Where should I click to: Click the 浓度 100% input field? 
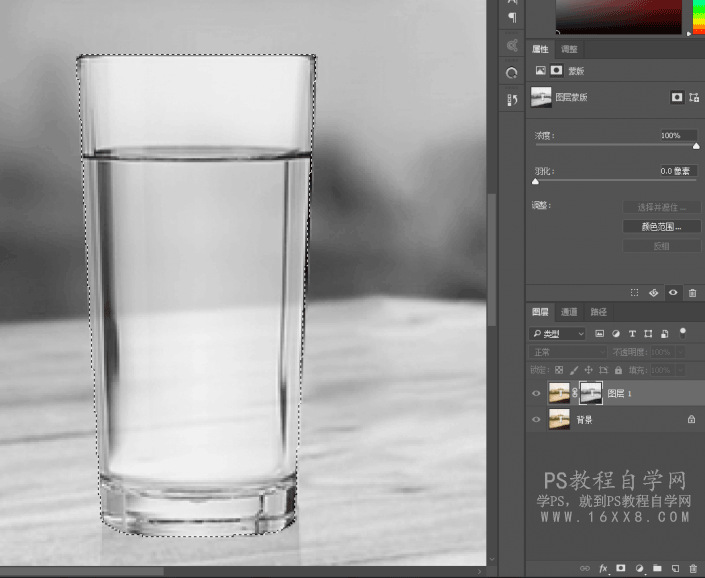point(678,135)
